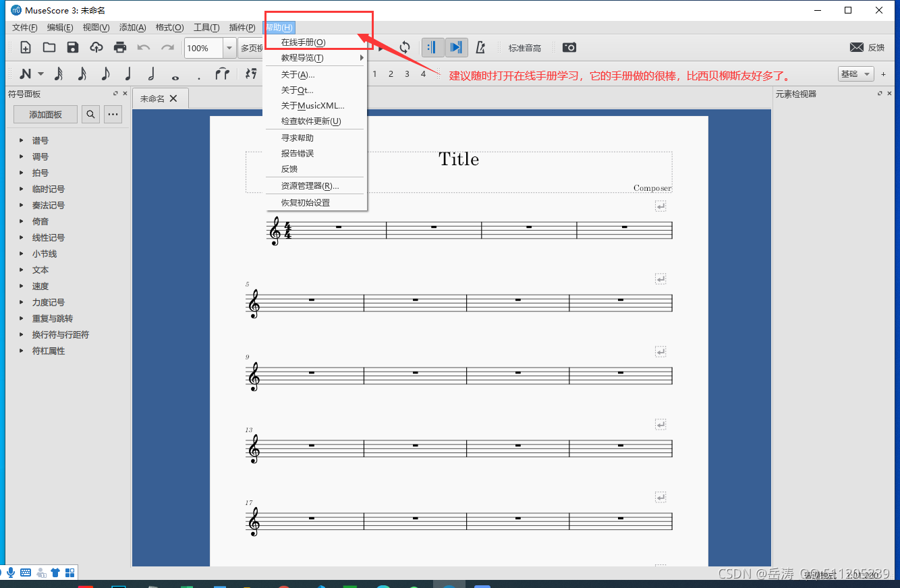Search palettes with the magnifier icon
The width and height of the screenshot is (900, 588).
pyautogui.click(x=90, y=115)
